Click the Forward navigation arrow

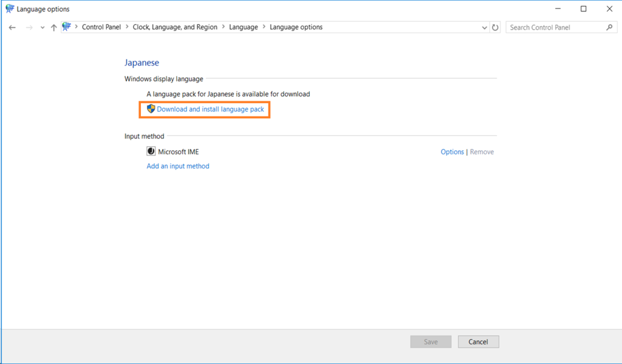coord(29,27)
